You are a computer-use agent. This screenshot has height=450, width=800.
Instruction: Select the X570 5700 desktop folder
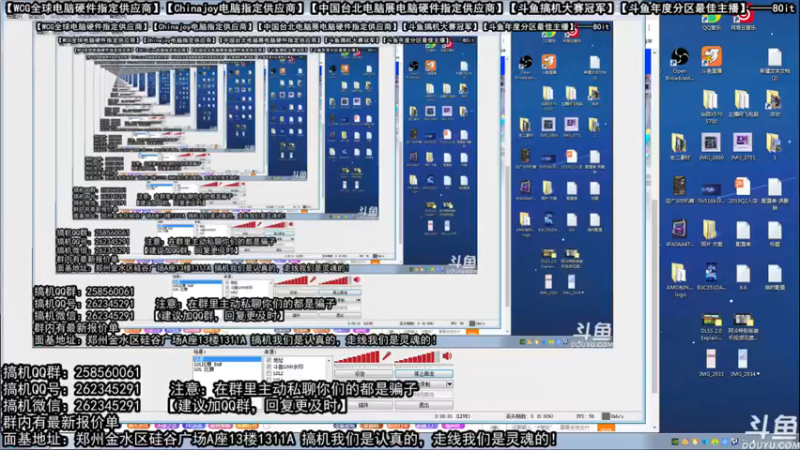point(711,107)
